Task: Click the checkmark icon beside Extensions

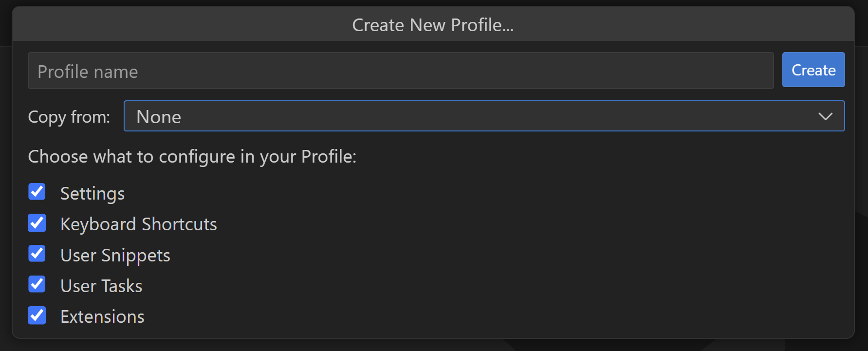Action: [x=37, y=315]
